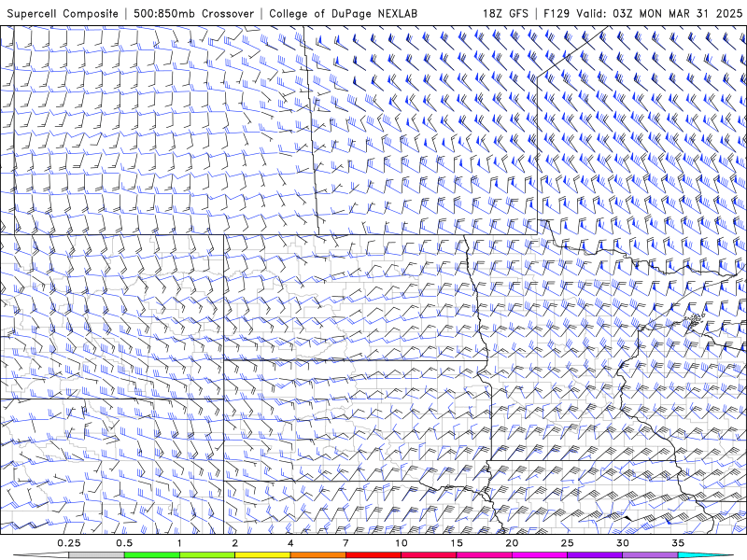Screen dimensions: 747x560
Task: Click the cyan arrow end of color bar
Action: [705, 555]
